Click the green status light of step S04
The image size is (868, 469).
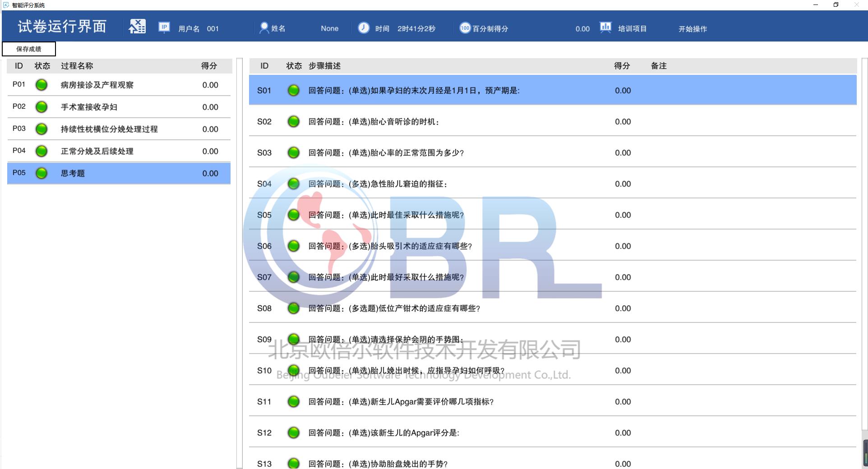(293, 184)
